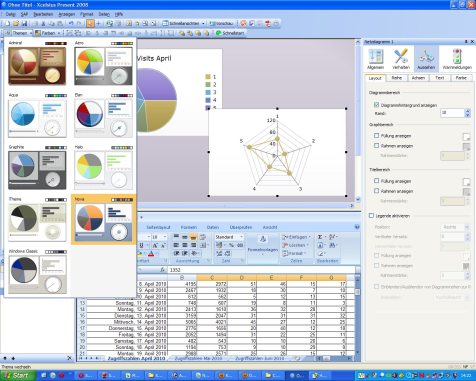The image size is (476, 381).
Task: Select the Aussehen properties icon
Action: coord(426,57)
